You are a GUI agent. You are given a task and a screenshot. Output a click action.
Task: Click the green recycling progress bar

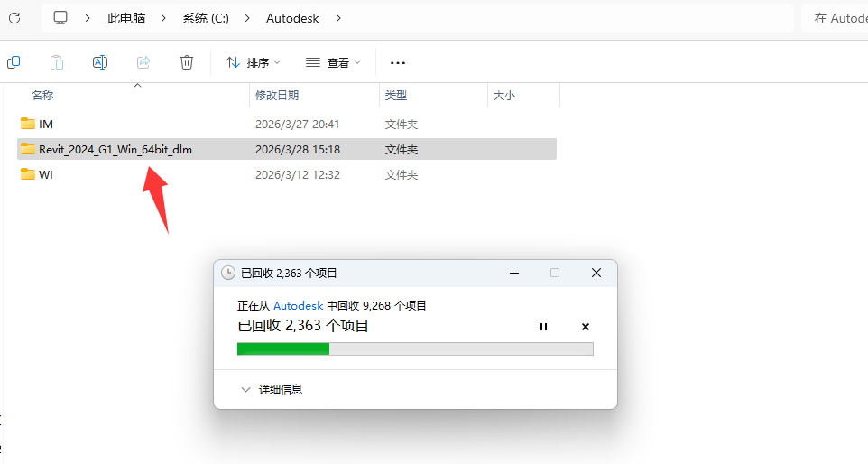coord(415,348)
